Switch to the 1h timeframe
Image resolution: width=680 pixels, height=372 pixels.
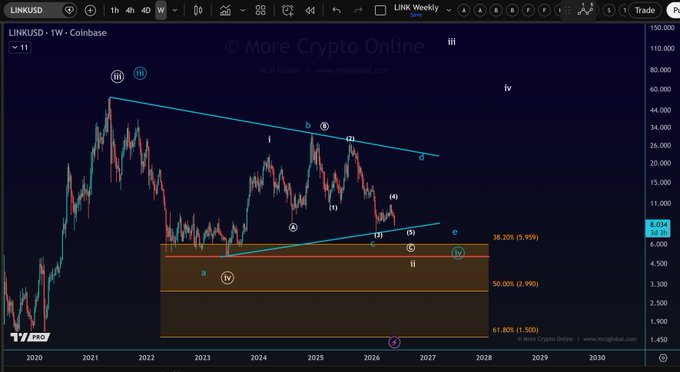tap(114, 10)
